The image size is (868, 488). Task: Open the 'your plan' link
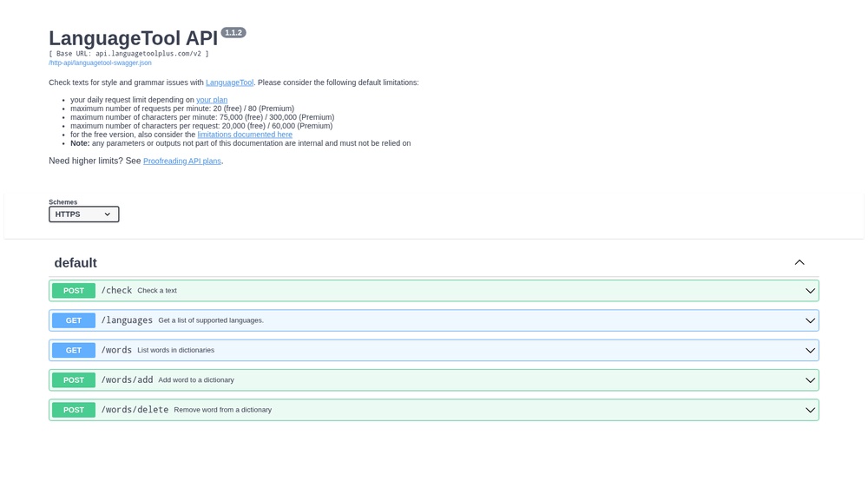tap(212, 100)
